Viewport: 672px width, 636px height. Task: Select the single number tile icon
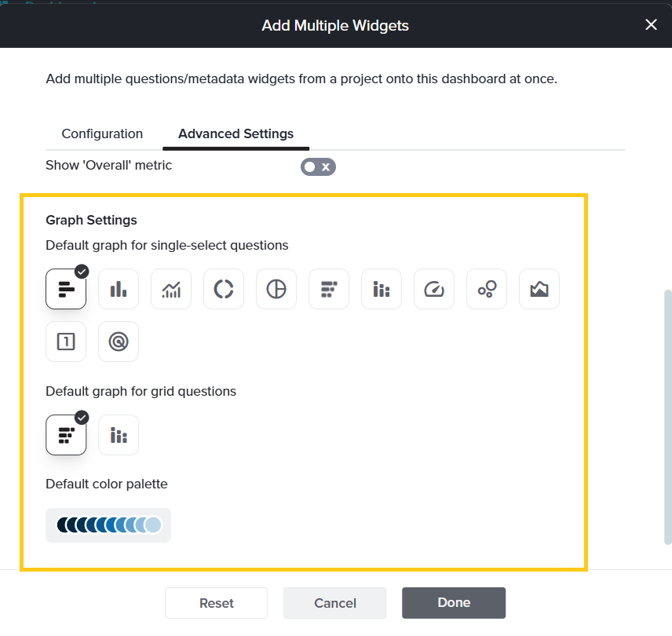coord(66,342)
